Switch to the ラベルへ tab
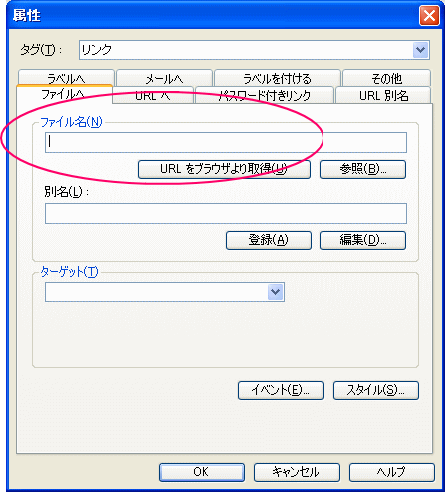The height and width of the screenshot is (492, 445). tap(66, 78)
